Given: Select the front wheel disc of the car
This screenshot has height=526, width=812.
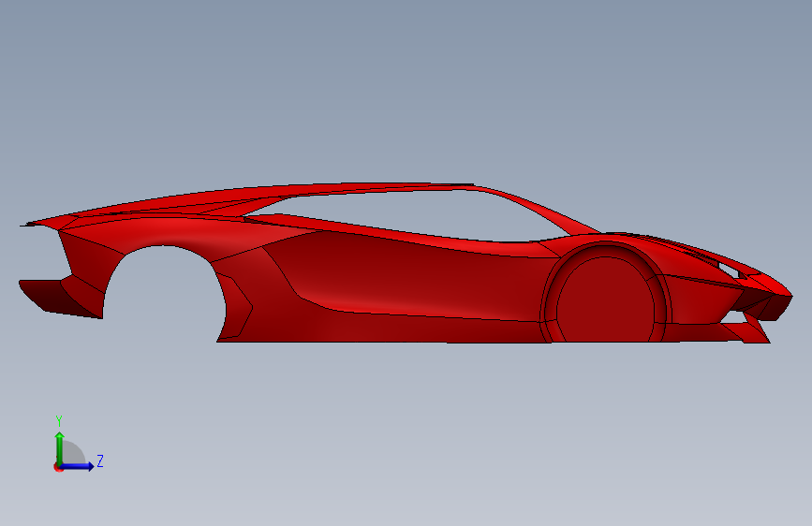Looking at the screenshot, I should tap(605, 300).
